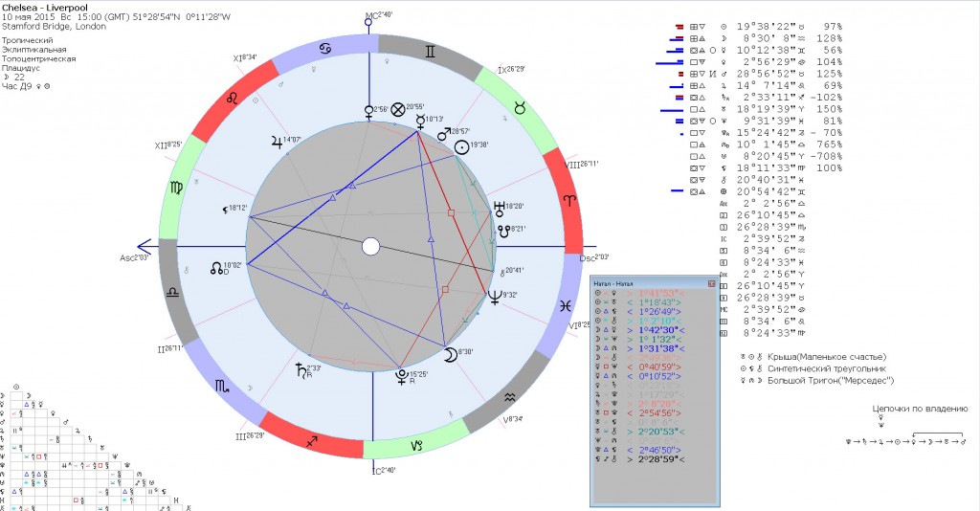Screen dimensions: 980x511
Task: Click the Большой Тригон ("Мерседес") configuration
Action: (817, 381)
